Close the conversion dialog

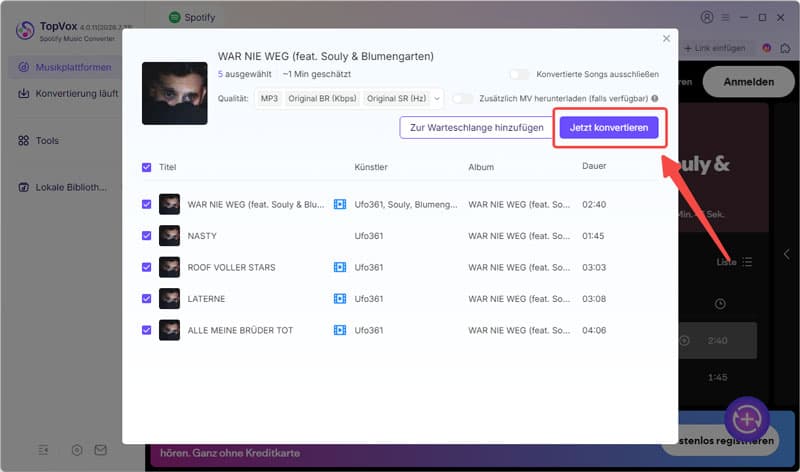666,38
